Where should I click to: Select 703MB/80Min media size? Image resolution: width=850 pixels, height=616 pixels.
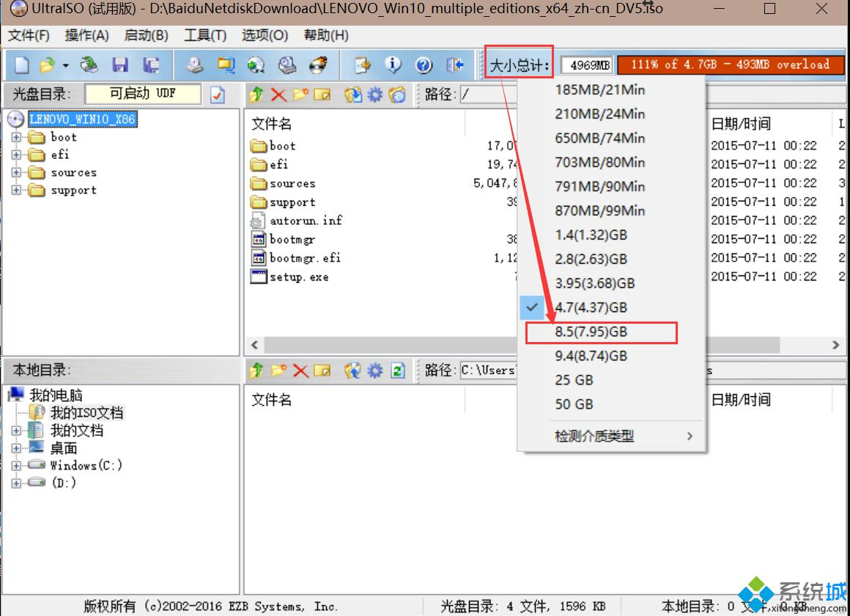point(611,163)
